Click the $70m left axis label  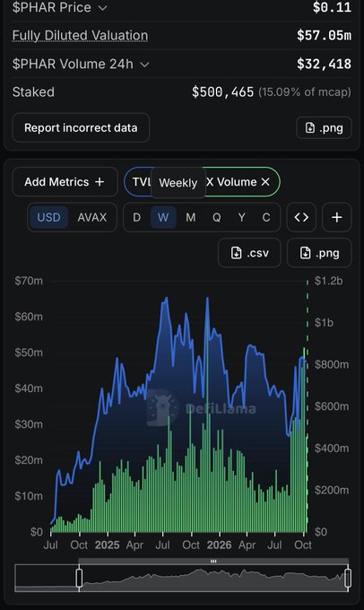29,281
